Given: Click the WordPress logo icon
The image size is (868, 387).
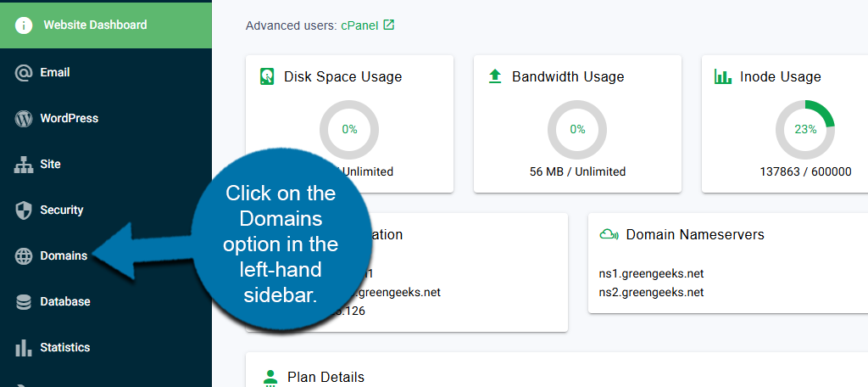Looking at the screenshot, I should (x=24, y=119).
